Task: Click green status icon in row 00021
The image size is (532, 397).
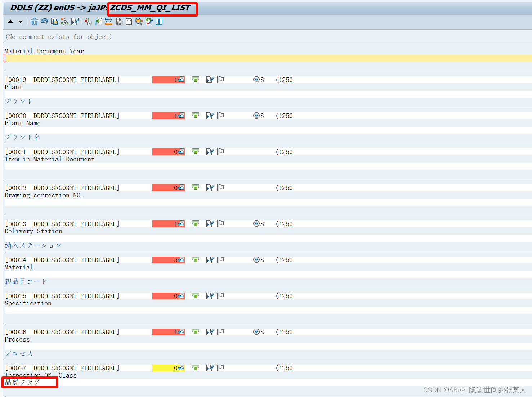Action: tap(196, 152)
